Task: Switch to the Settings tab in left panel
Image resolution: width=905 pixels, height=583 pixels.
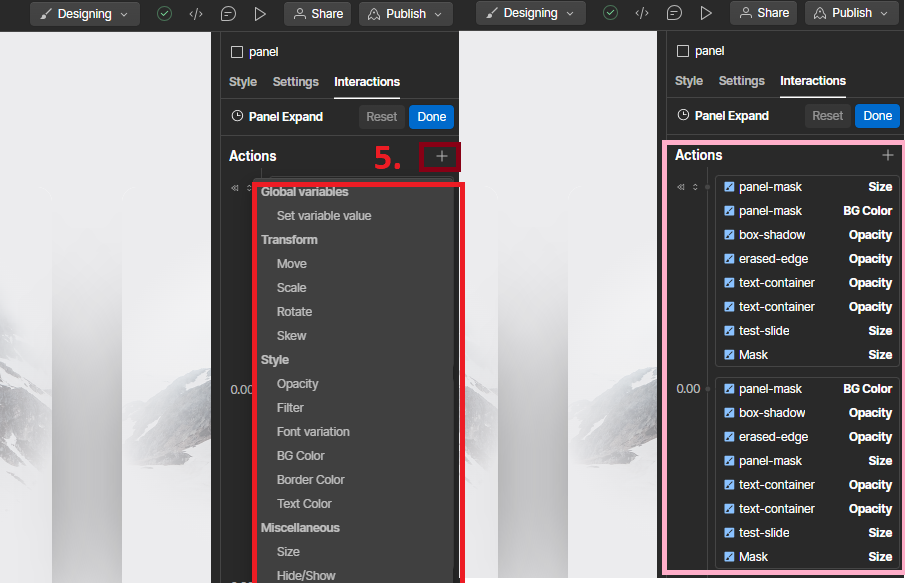Action: (296, 82)
